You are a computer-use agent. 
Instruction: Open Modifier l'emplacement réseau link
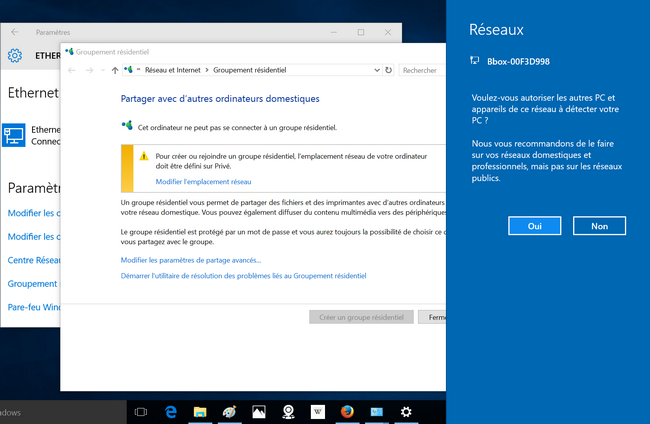click(203, 182)
